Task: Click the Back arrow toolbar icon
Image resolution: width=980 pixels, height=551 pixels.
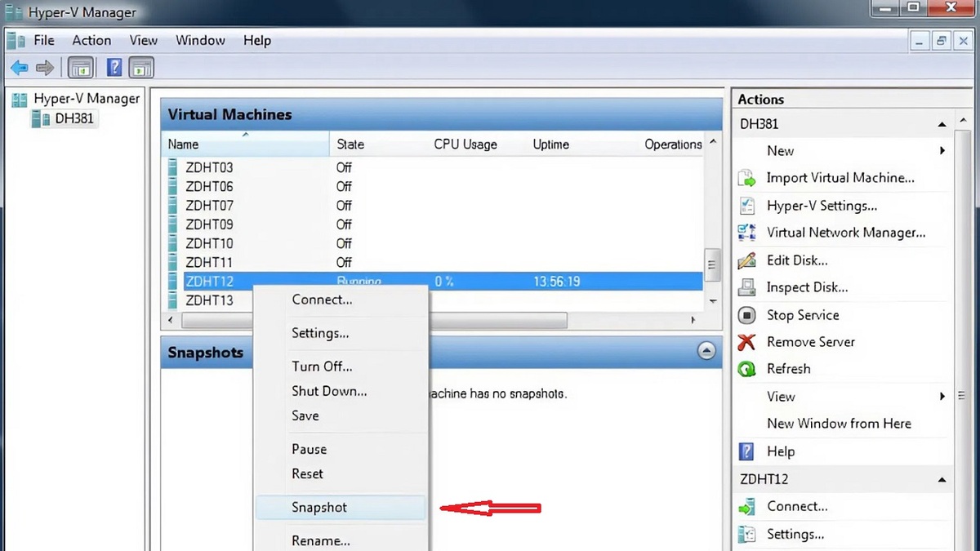Action: (19, 68)
